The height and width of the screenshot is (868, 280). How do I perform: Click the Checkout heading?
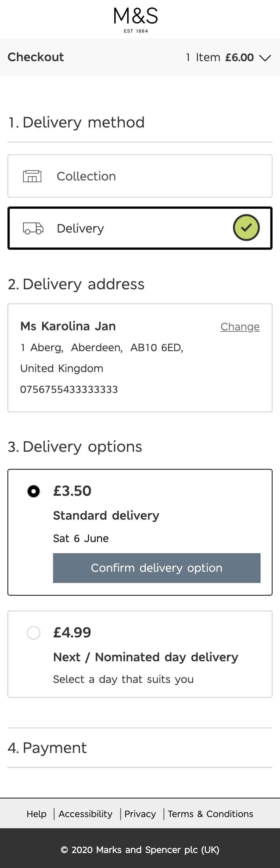35,57
